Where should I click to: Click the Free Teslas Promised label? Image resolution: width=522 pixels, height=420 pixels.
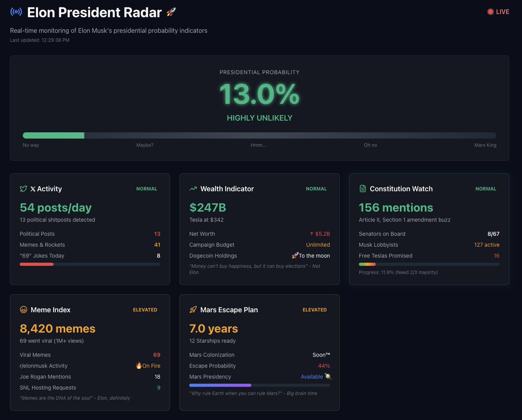point(385,255)
